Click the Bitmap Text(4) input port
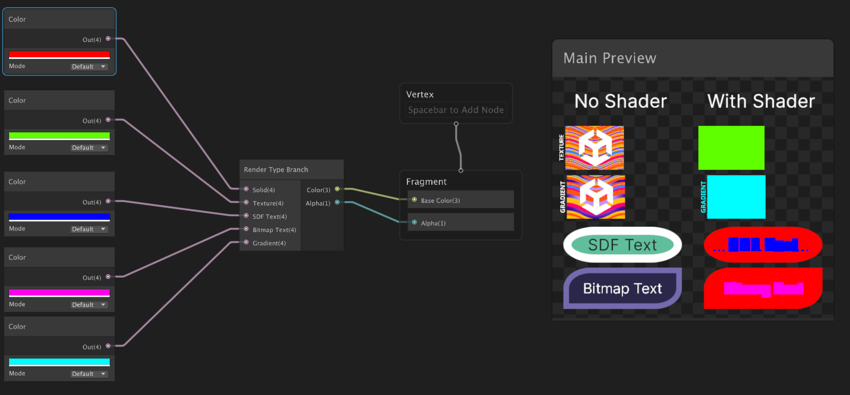Viewport: 850px width, 395px height. coord(246,229)
